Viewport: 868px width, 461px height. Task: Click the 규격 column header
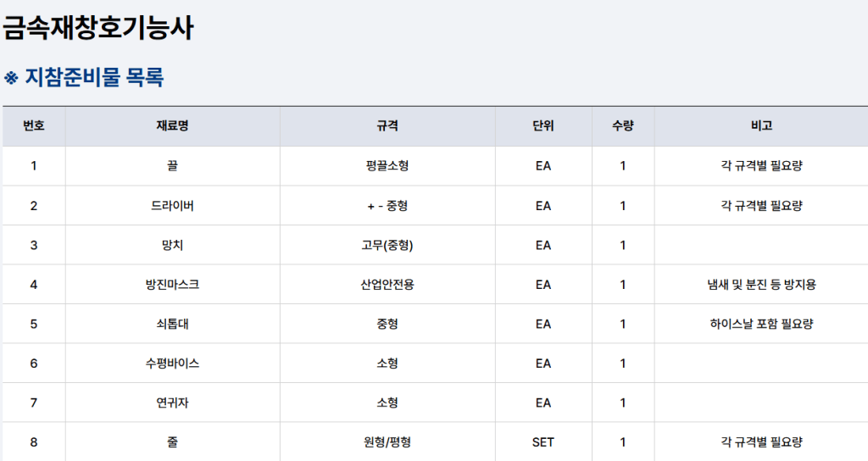[387, 125]
